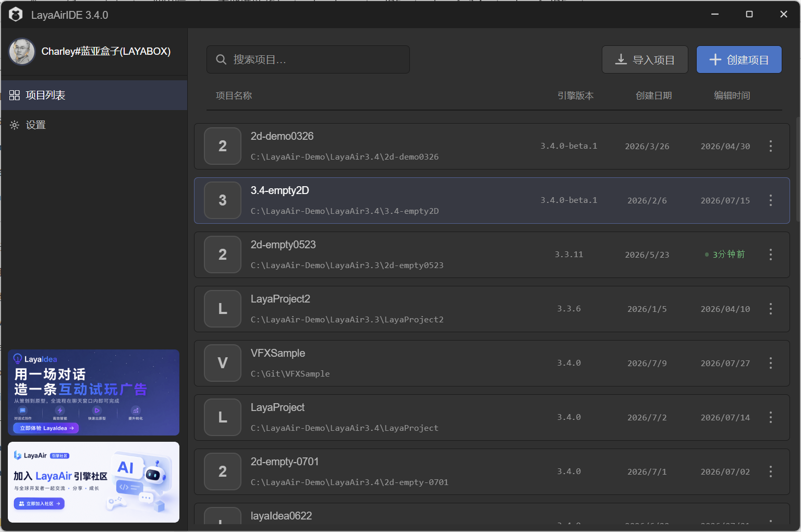This screenshot has height=532, width=801.
Task: Click 立即加入社区 button in community banner
Action: (x=39, y=504)
